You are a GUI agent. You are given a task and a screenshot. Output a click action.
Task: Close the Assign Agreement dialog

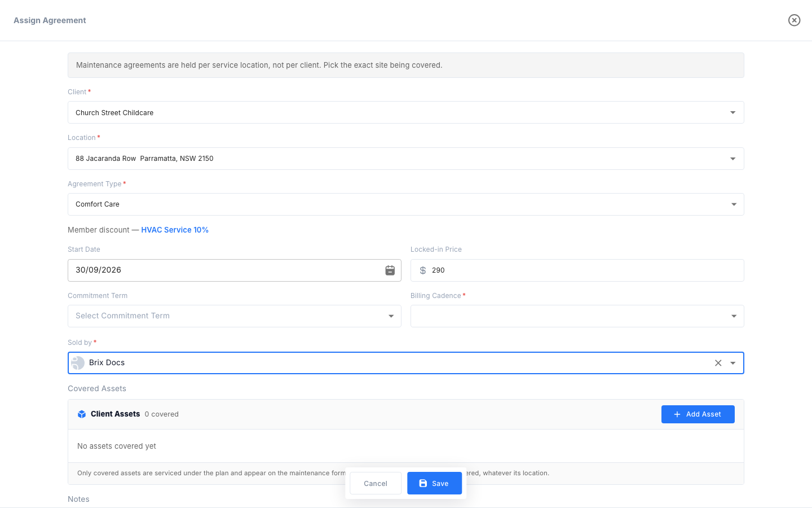[x=794, y=20]
